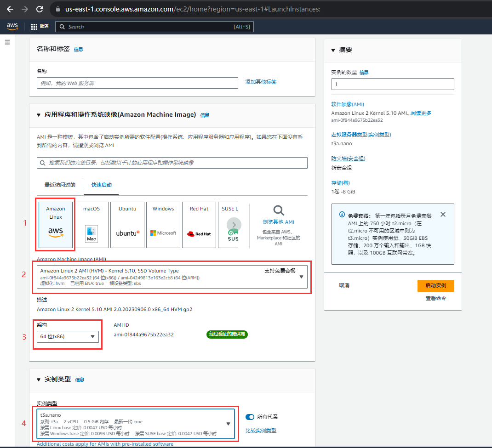This screenshot has height=448, width=492.
Task: Reload the page with browser refresh icon
Action: (x=40, y=9)
